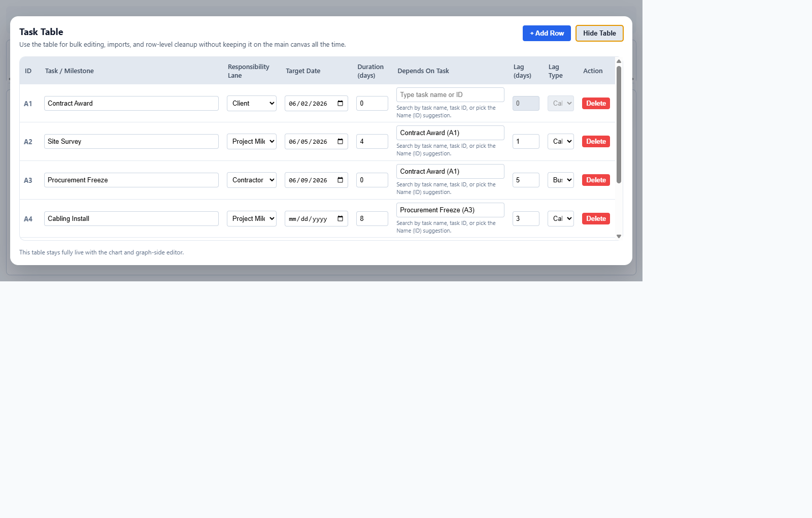Edit the Site Survey task name field
Viewport: 812px width, 518px height.
coord(131,141)
